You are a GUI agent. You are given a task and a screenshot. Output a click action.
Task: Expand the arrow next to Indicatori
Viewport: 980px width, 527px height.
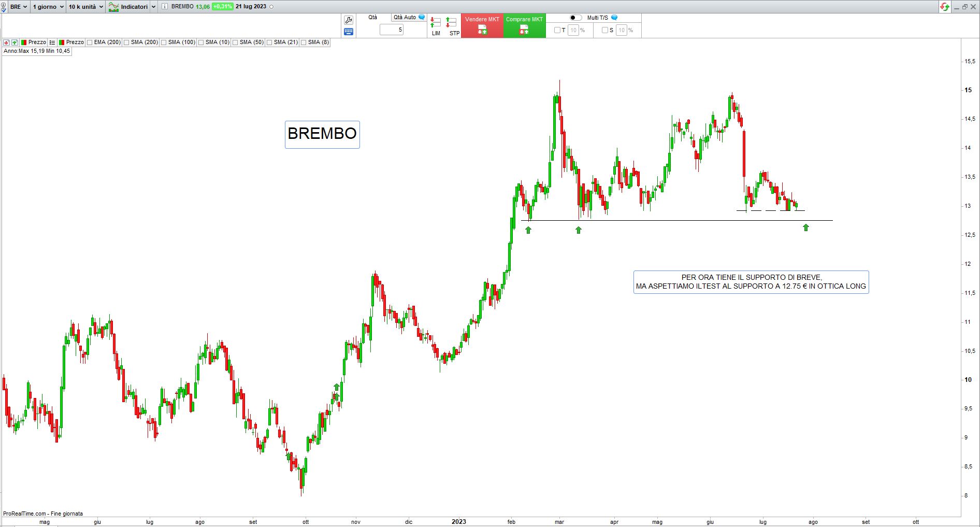(153, 7)
